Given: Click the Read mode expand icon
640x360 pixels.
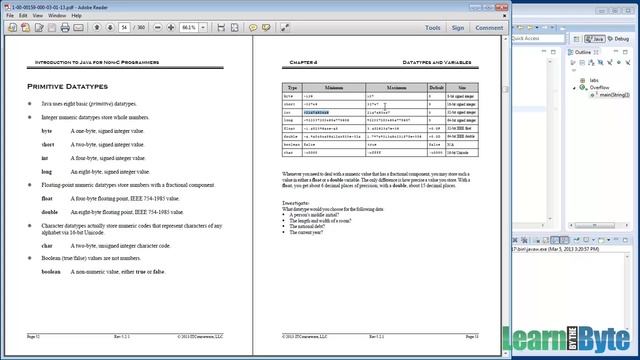Looking at the screenshot, I should tap(285, 28).
